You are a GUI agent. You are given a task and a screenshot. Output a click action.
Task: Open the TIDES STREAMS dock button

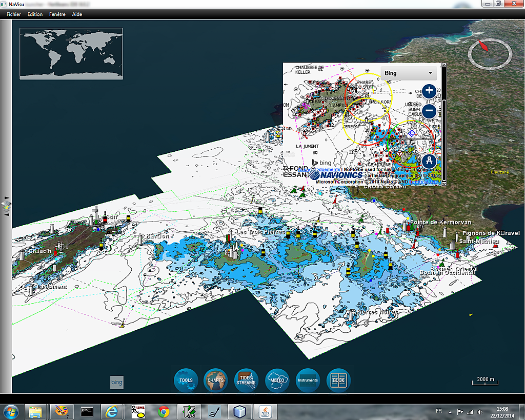click(246, 380)
